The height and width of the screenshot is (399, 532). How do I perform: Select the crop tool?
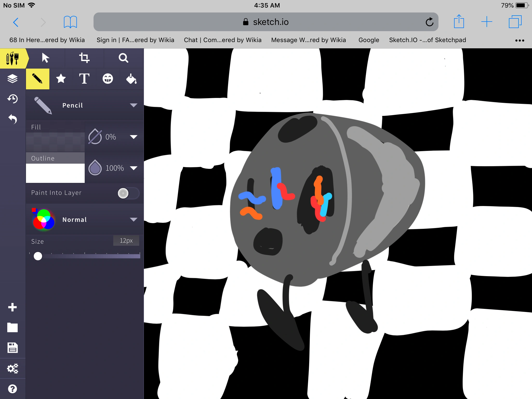(x=84, y=58)
